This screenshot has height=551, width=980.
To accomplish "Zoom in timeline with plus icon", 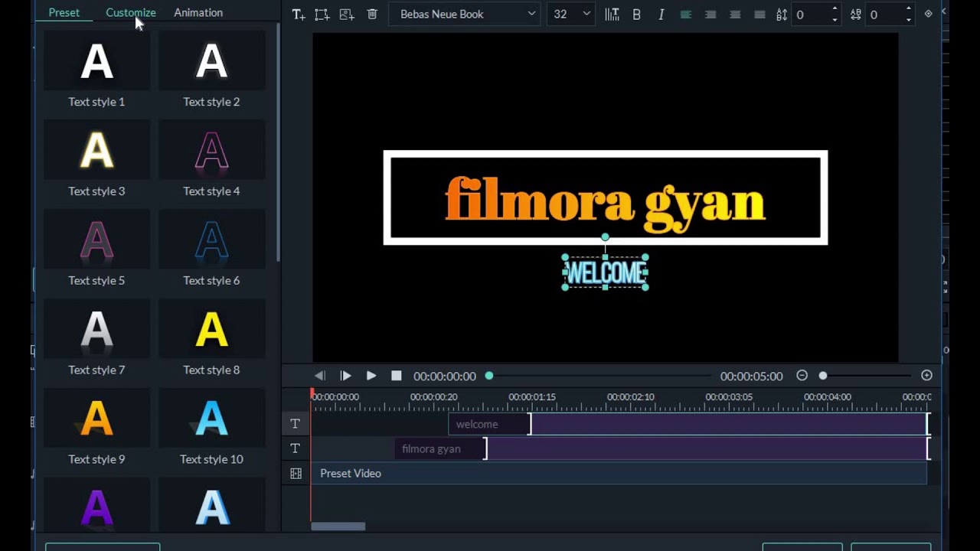I will [926, 375].
